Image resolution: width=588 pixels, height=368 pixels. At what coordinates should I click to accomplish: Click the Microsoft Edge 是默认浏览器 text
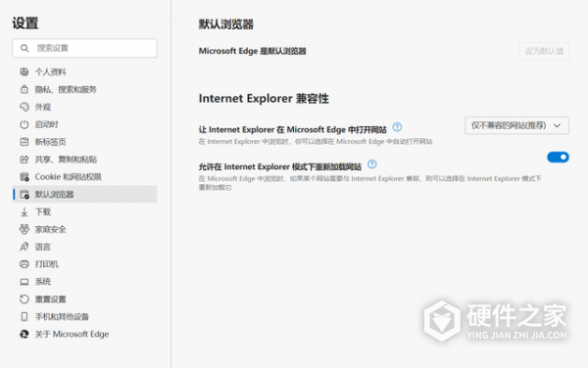coord(253,51)
